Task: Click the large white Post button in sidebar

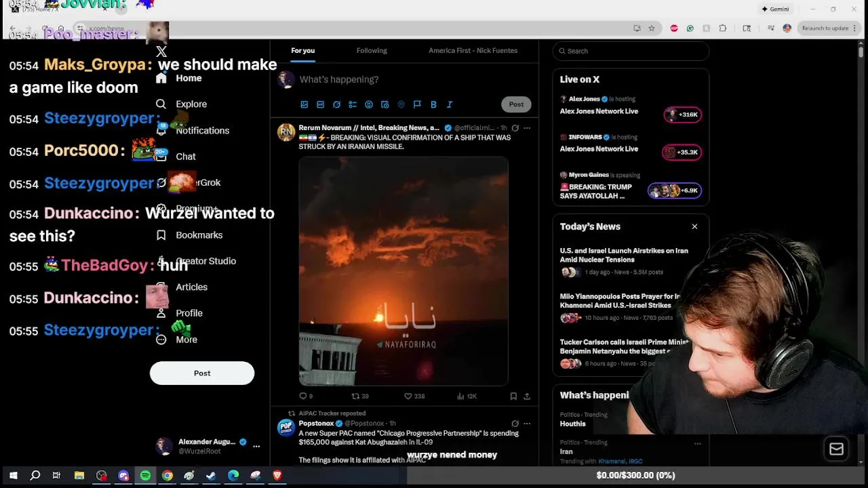Action: [x=202, y=373]
